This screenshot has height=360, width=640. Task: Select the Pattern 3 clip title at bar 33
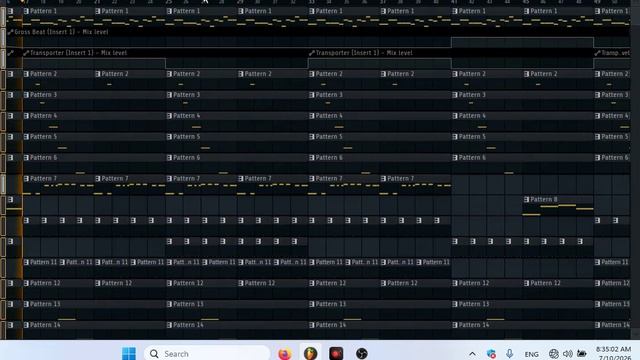329,95
